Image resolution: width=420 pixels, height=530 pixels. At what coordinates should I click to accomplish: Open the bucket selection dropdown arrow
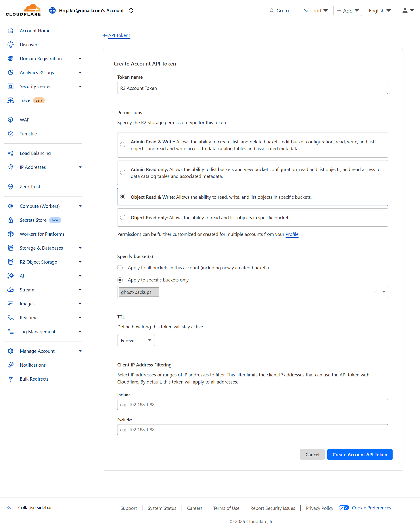(x=384, y=292)
